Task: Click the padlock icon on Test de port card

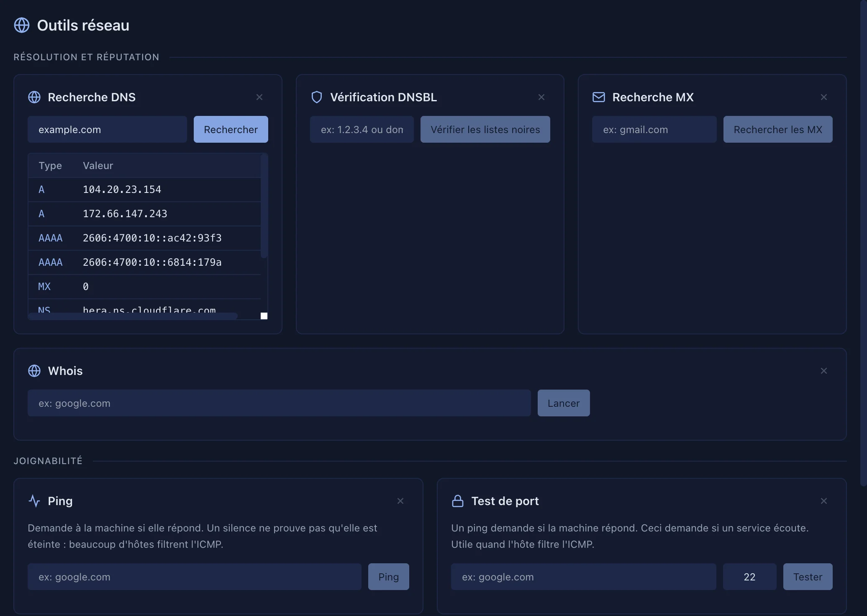Action: coord(458,501)
